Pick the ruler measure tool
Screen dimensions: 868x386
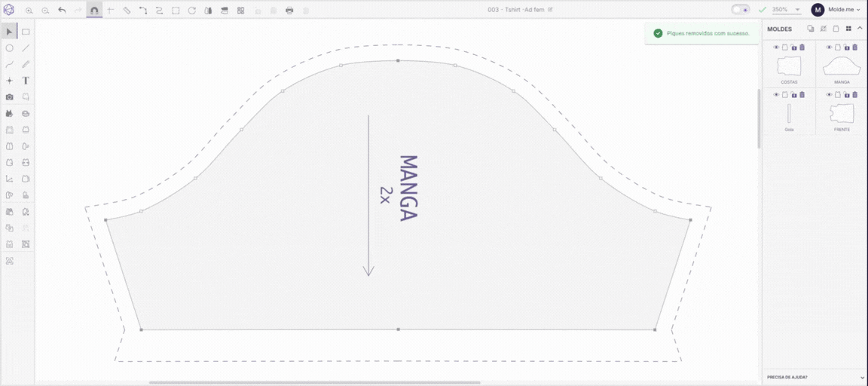click(127, 10)
